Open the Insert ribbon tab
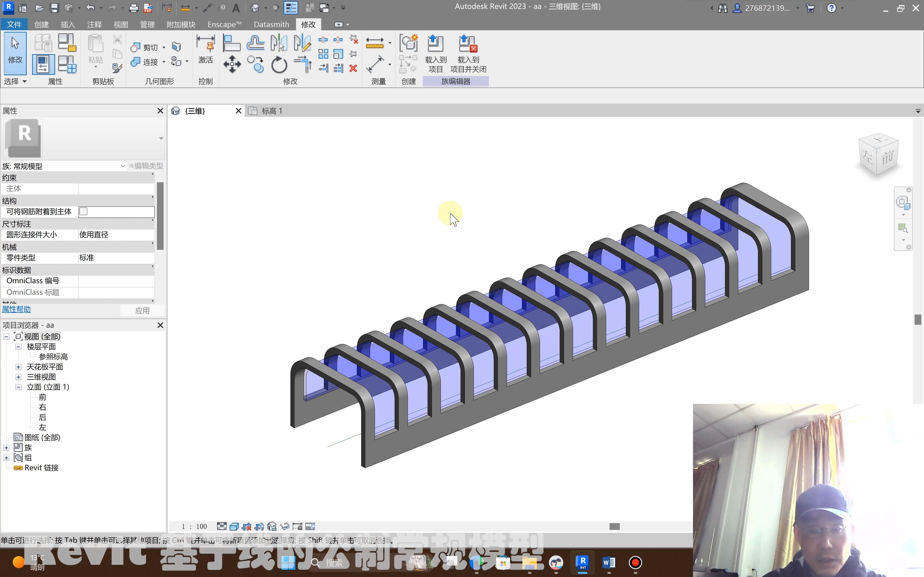Screen dimensions: 924x577 [x=68, y=25]
